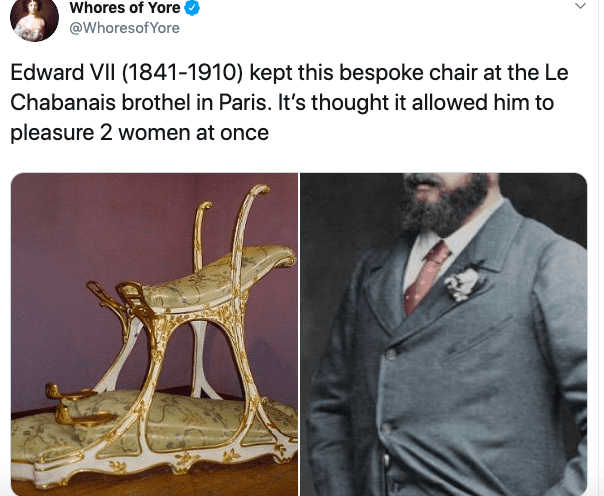Visit the @WhoresofYore handle link
604x496 pixels.
(124, 28)
